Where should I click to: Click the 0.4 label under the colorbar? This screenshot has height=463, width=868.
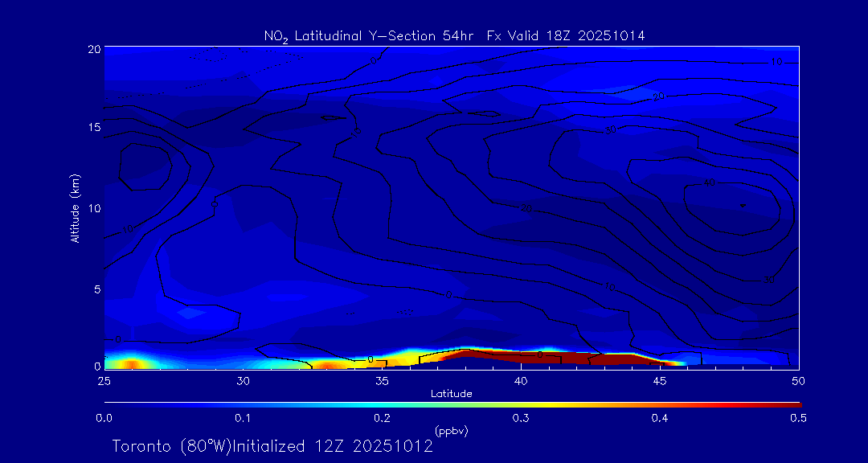[660, 417]
